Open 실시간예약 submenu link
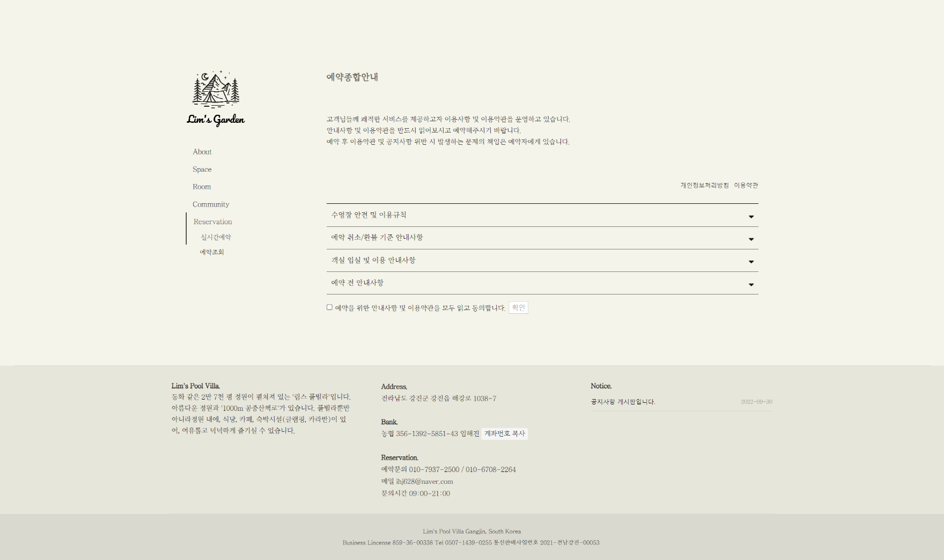The height and width of the screenshot is (560, 944). coord(216,237)
